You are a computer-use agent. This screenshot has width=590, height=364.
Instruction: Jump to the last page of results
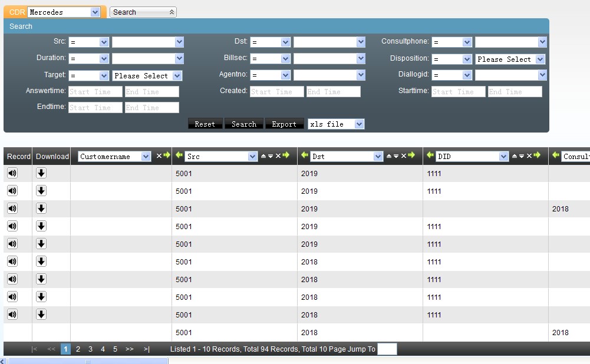(146, 349)
